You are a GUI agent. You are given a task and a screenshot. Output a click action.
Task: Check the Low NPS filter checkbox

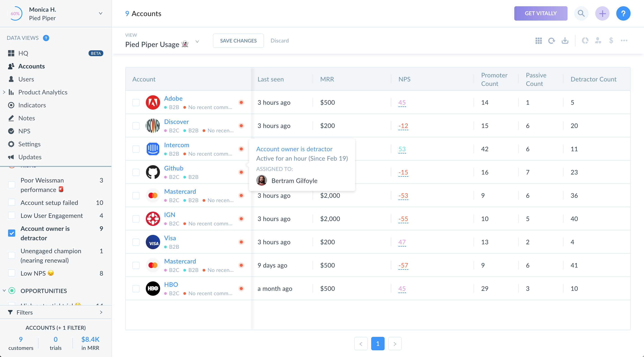point(11,273)
